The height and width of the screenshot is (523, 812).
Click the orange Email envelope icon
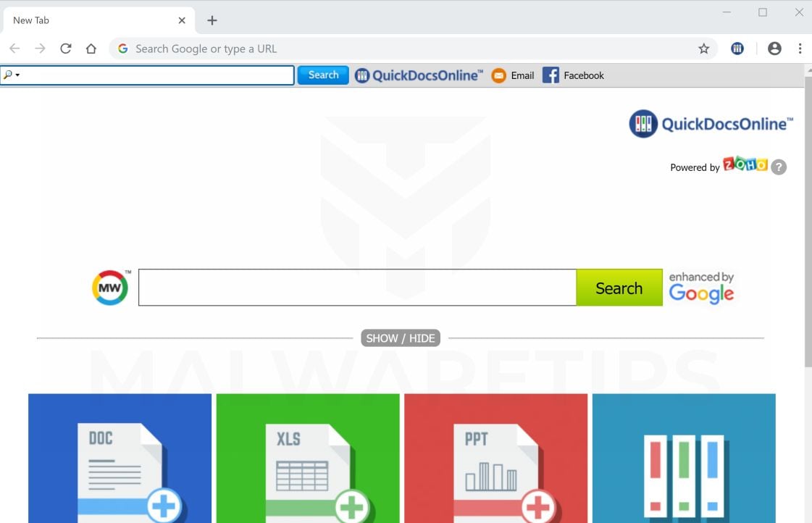[x=498, y=75]
